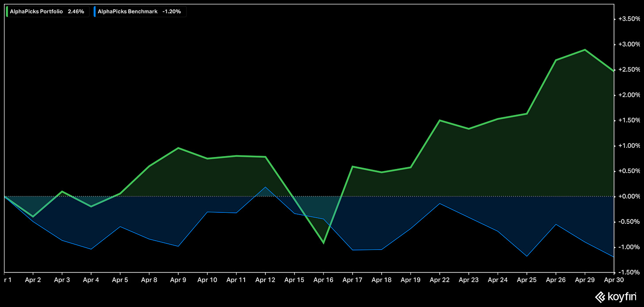Click the Apr 18 date label
The image size is (644, 307).
tap(381, 280)
